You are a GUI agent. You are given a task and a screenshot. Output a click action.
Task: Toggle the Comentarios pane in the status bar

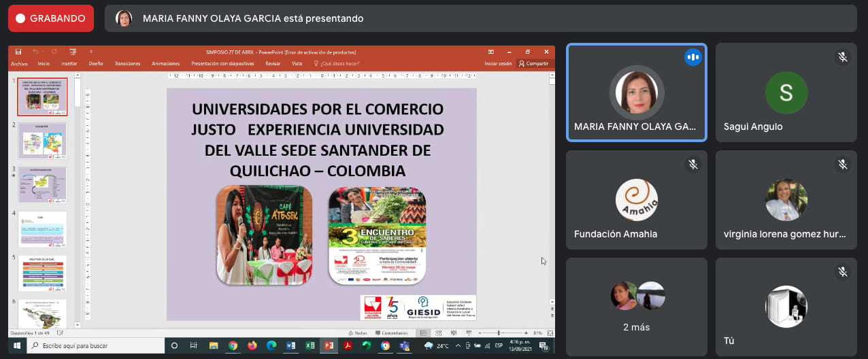coord(391,333)
